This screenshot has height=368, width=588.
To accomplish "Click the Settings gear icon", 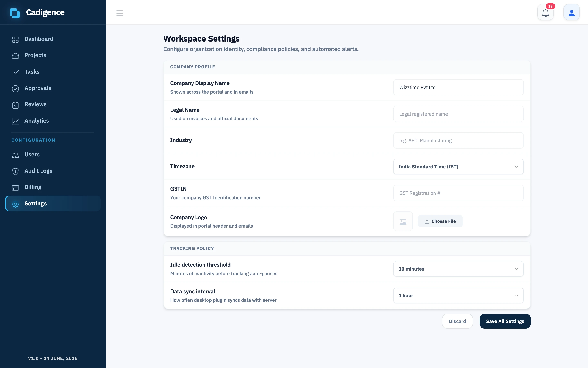I will 16,204.
